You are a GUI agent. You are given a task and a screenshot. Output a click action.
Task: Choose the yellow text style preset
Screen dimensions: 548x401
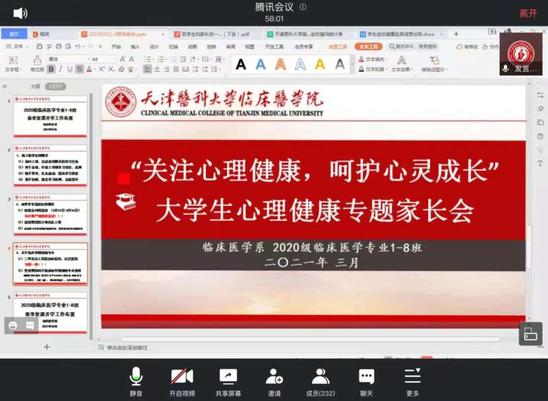(320, 64)
